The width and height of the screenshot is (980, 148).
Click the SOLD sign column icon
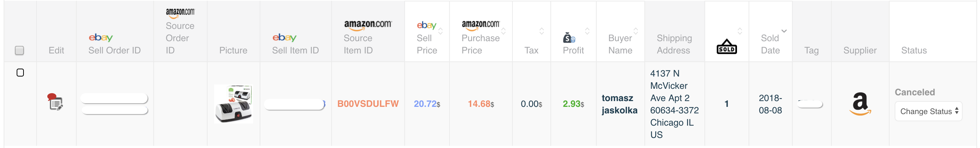pyautogui.click(x=726, y=47)
